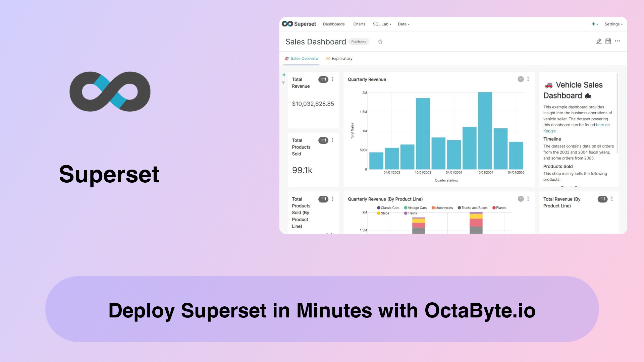Click the Superset infinity loop logo icon
This screenshot has width=644, height=362.
[x=110, y=92]
